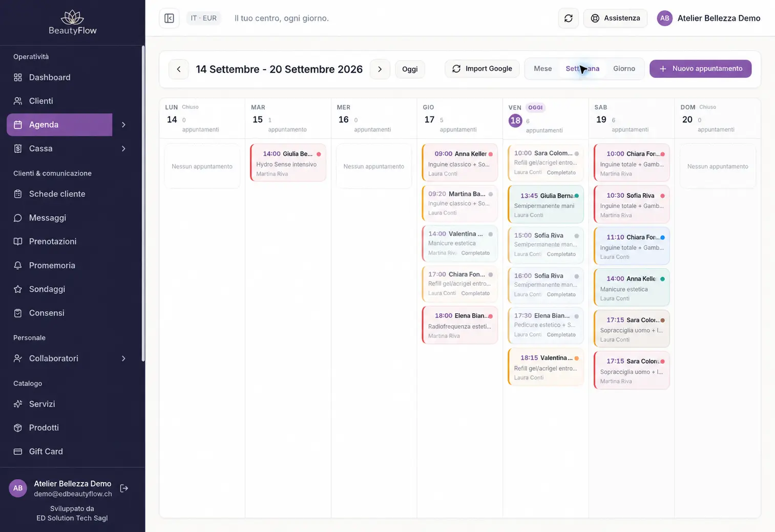775x532 pixels.
Task: Click the AB avatar in top bar
Action: click(x=664, y=18)
